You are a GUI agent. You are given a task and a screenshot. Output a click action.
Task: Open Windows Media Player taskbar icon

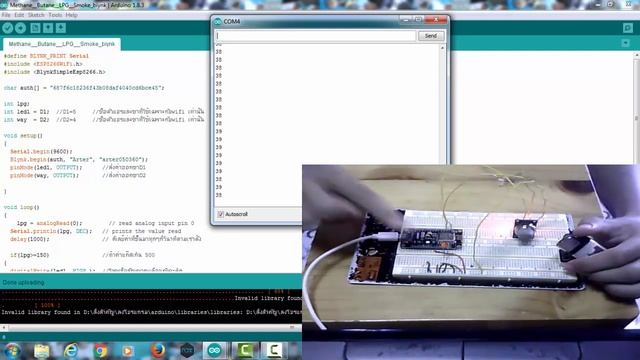click(x=128, y=350)
